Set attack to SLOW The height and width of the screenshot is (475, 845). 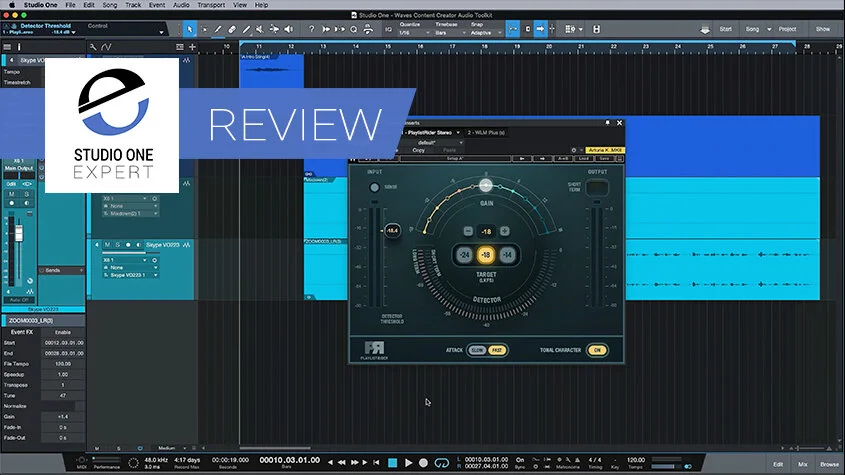(477, 350)
